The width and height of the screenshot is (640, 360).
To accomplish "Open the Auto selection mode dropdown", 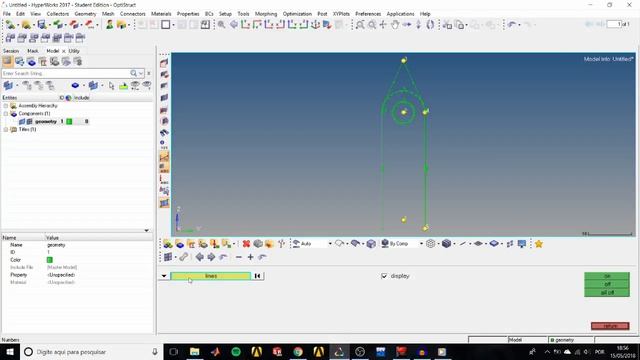I will pyautogui.click(x=330, y=244).
